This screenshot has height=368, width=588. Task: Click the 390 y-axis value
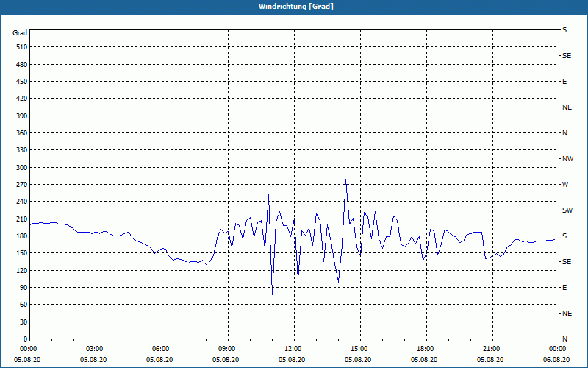(x=22, y=116)
